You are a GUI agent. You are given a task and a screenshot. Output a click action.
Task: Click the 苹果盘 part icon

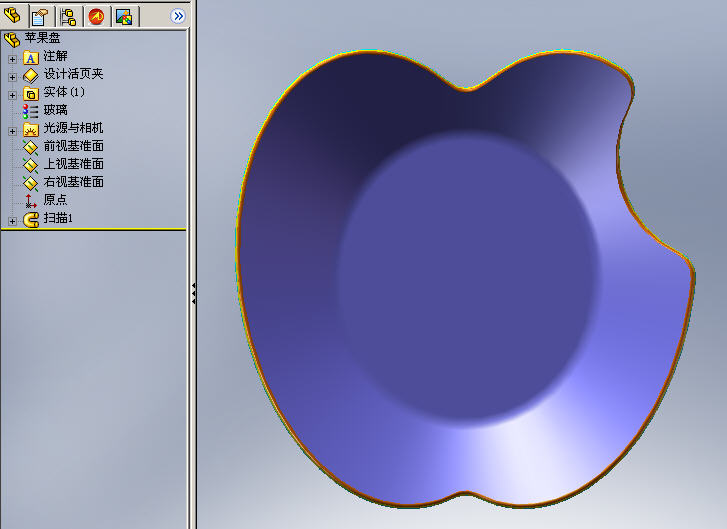pos(12,40)
